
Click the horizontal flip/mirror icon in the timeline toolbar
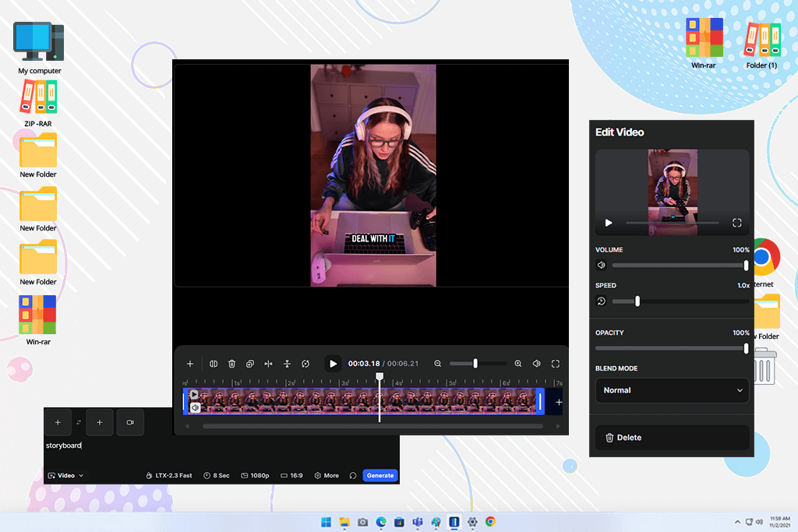coord(268,364)
